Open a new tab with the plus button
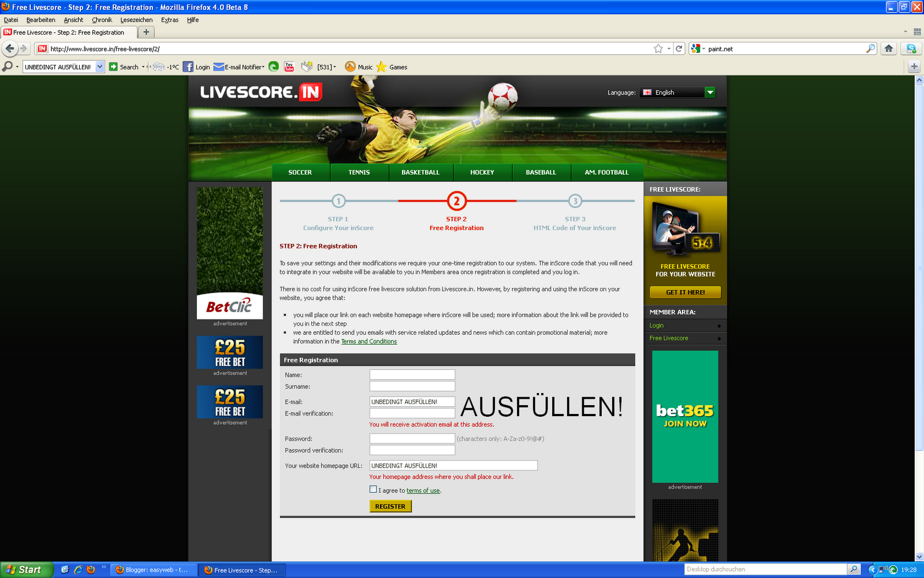Image resolution: width=924 pixels, height=578 pixels. (146, 32)
